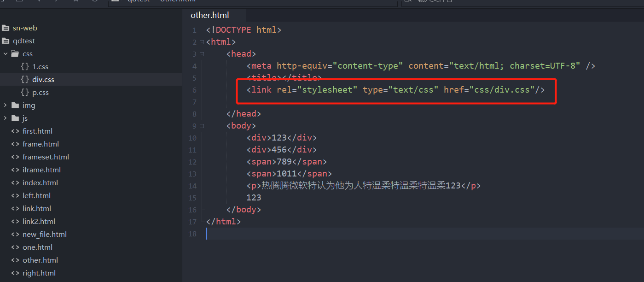Viewport: 644px width, 282px height.
Task: Collapse the css folder chevron
Action: [6, 53]
